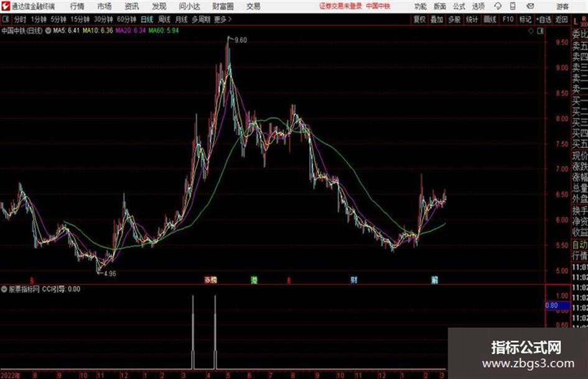Open the F10 company info button
Viewport: 588px width, 379px height.
pyautogui.click(x=508, y=19)
